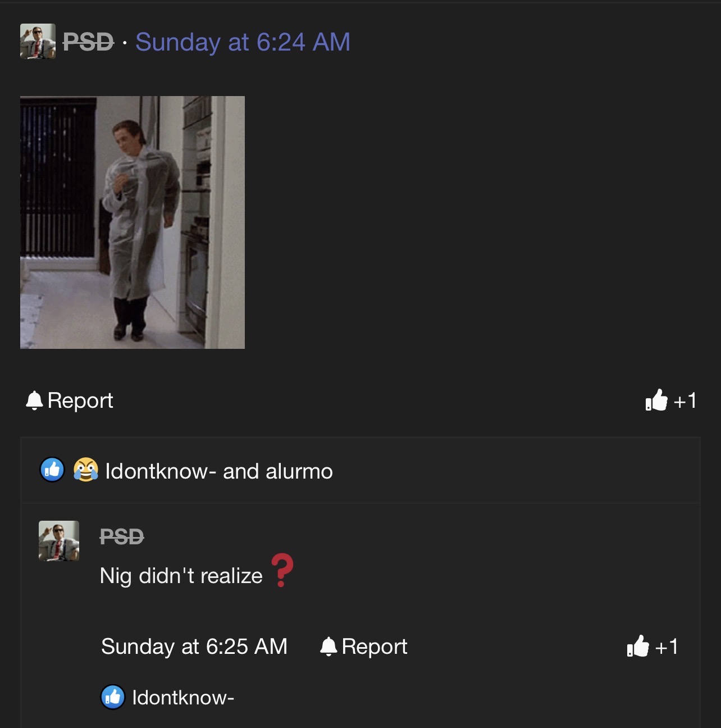This screenshot has width=721, height=728.
Task: Click the laughing-crying emoji reaction icon
Action: [85, 470]
